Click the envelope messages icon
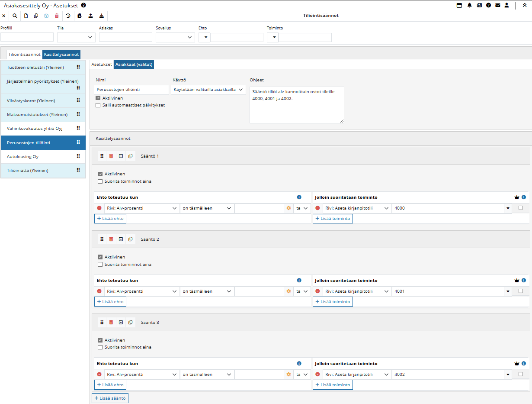Image resolution: width=532 pixels, height=404 pixels. [x=497, y=5]
